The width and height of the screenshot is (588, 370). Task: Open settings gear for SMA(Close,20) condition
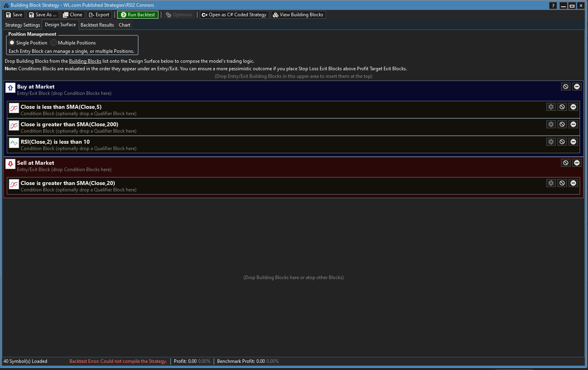click(x=551, y=183)
